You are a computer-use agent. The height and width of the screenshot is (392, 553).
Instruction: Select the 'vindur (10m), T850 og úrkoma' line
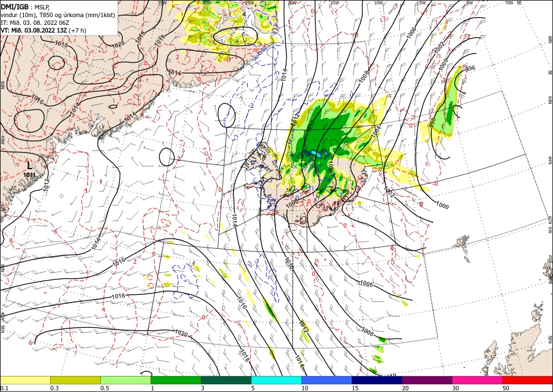(x=58, y=15)
